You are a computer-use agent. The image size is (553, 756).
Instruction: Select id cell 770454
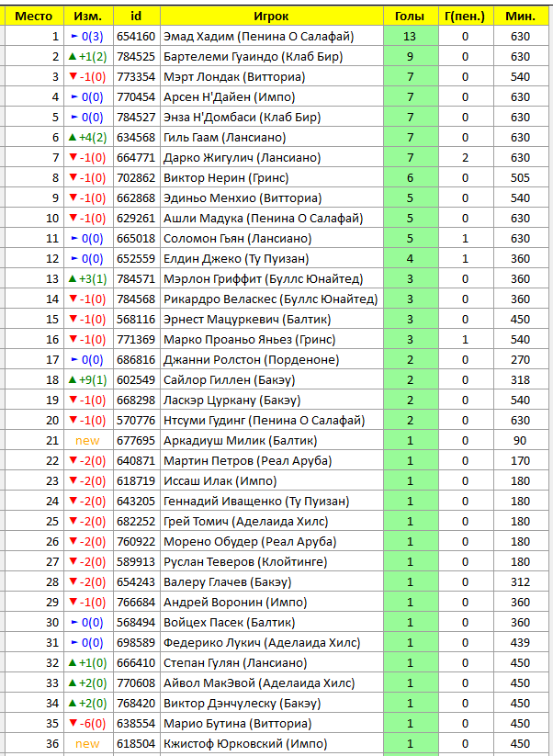[137, 97]
